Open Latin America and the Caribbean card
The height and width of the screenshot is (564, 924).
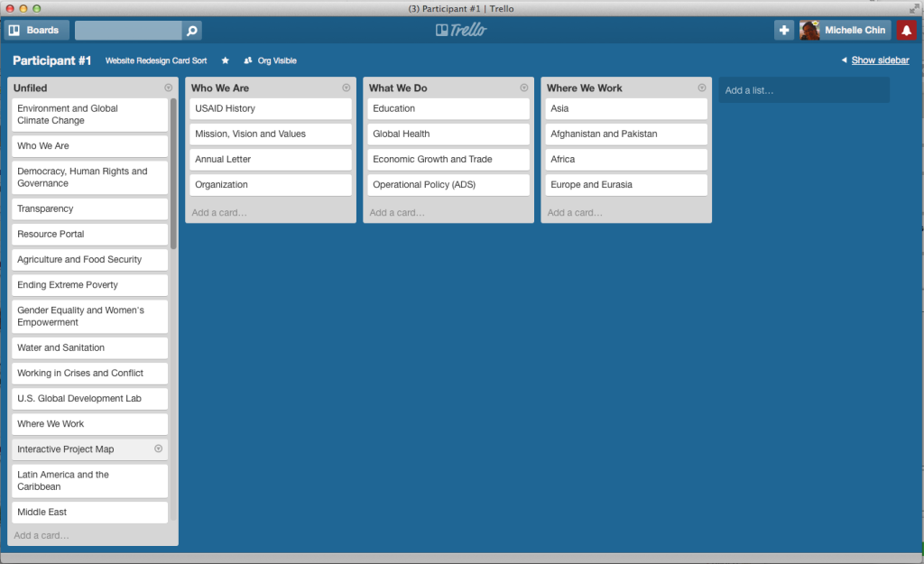coord(89,481)
